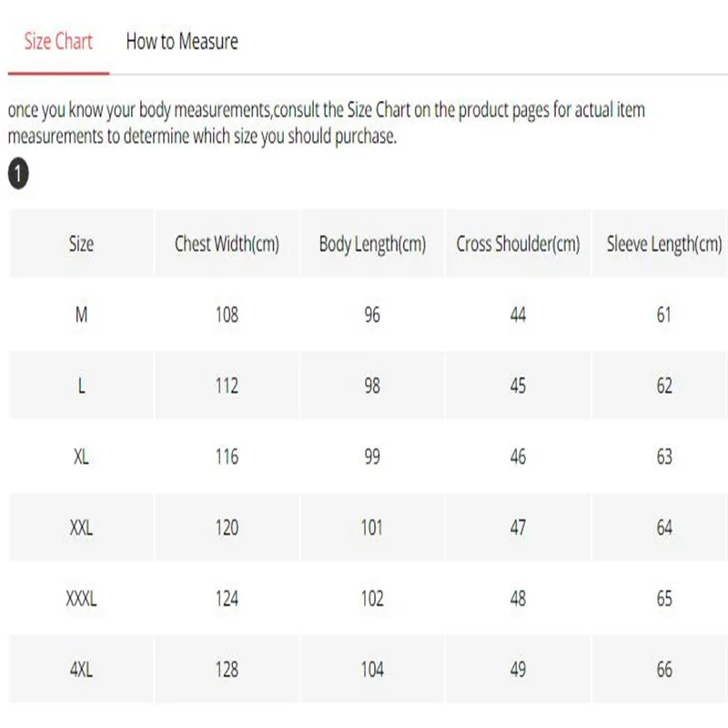This screenshot has width=728, height=728.
Task: Select the M size row label
Action: click(81, 315)
